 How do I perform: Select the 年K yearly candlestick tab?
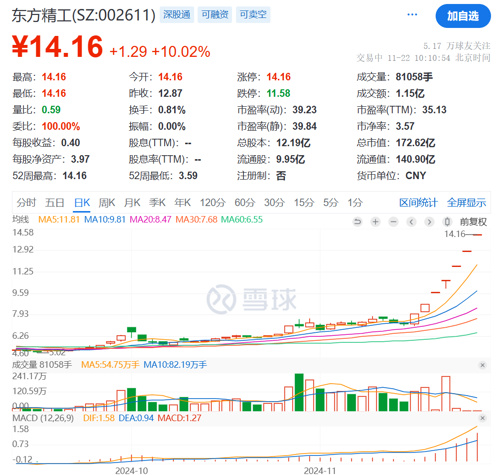click(x=183, y=203)
